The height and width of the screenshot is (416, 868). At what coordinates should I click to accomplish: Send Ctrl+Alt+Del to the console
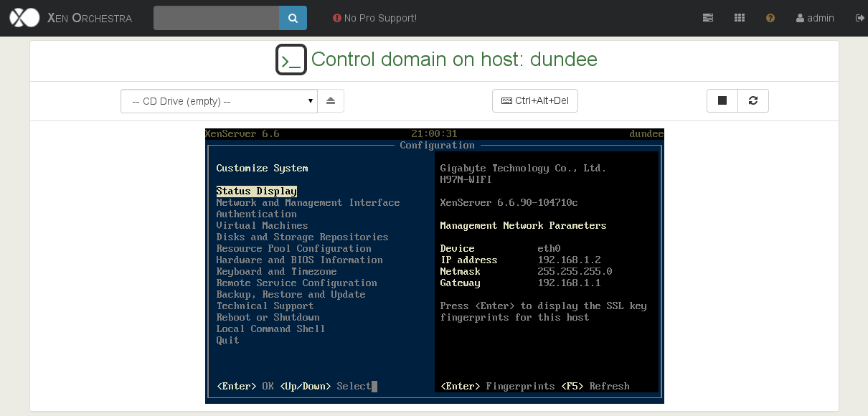click(535, 101)
